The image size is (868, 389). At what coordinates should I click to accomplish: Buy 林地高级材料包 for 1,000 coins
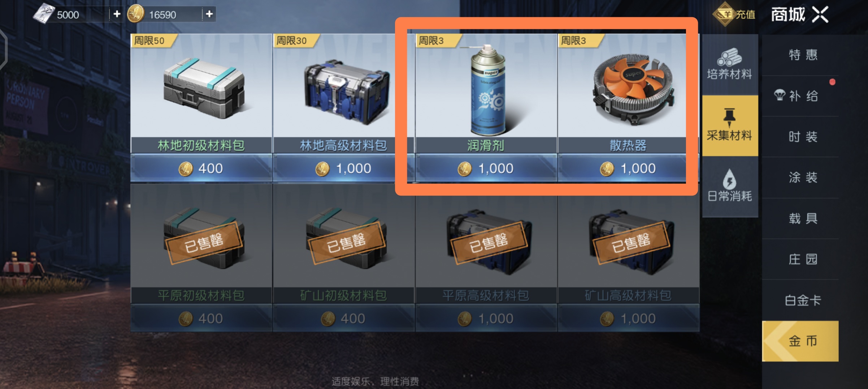point(343,168)
